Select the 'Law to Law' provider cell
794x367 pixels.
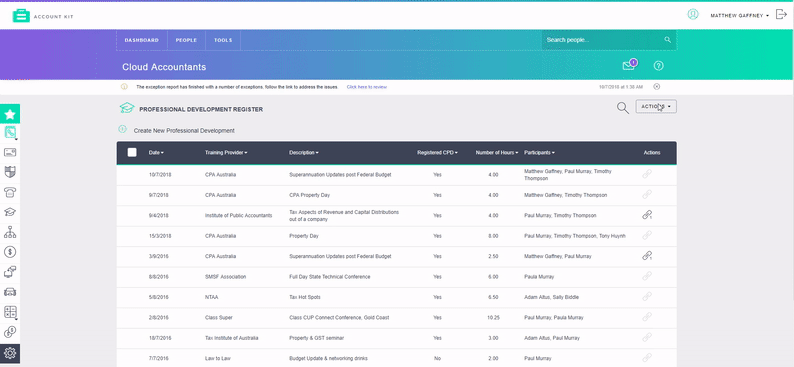(217, 358)
